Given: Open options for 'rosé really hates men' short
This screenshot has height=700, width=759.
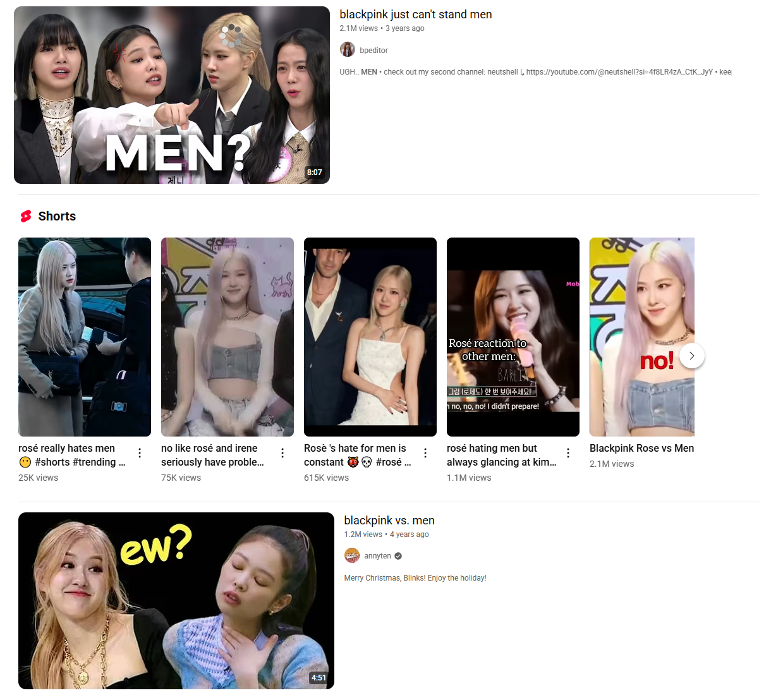Looking at the screenshot, I should (x=140, y=453).
